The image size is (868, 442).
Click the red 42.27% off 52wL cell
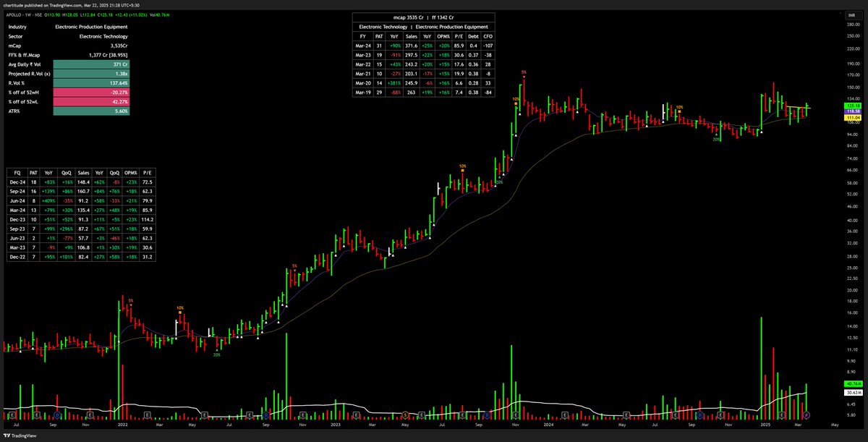click(90, 102)
